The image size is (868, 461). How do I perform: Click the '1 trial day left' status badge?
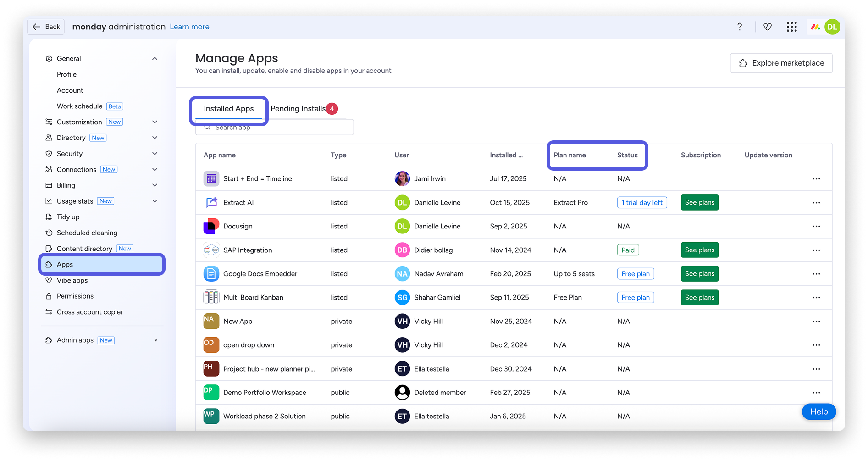tap(642, 202)
